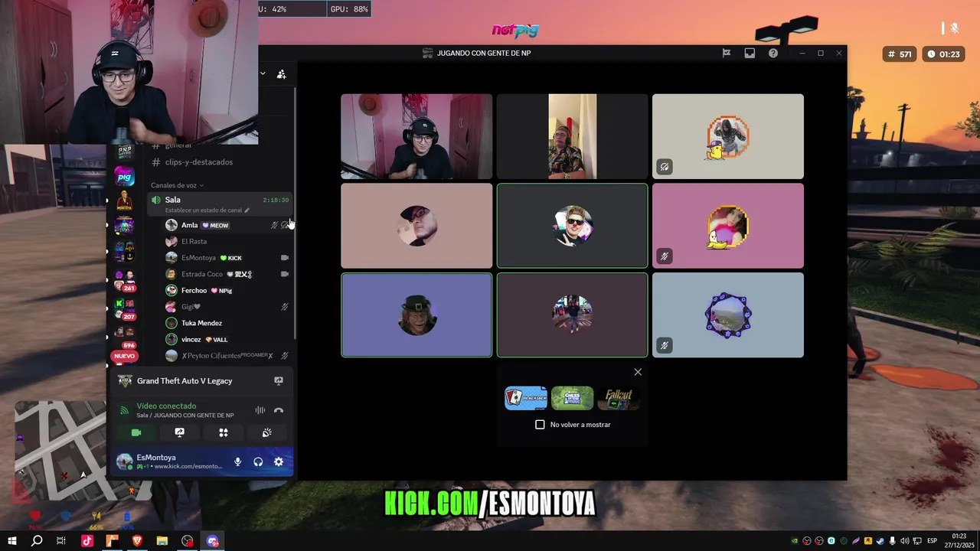Image resolution: width=980 pixels, height=551 pixels.
Task: Select EsMontoya in voice member list
Action: pyautogui.click(x=227, y=258)
